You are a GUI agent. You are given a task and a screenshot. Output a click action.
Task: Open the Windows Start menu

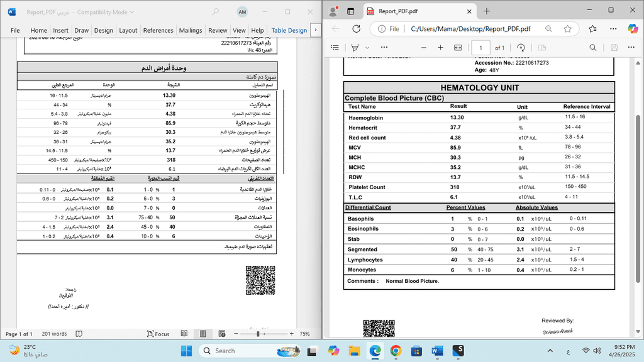pos(186,351)
